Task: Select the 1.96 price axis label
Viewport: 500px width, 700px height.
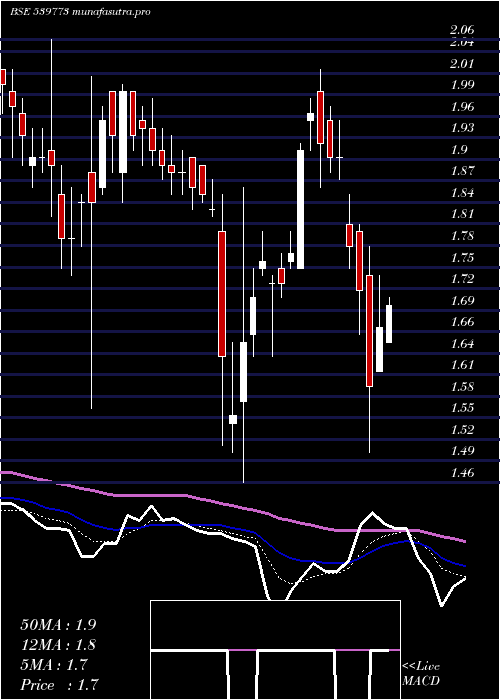Action: coord(462,107)
